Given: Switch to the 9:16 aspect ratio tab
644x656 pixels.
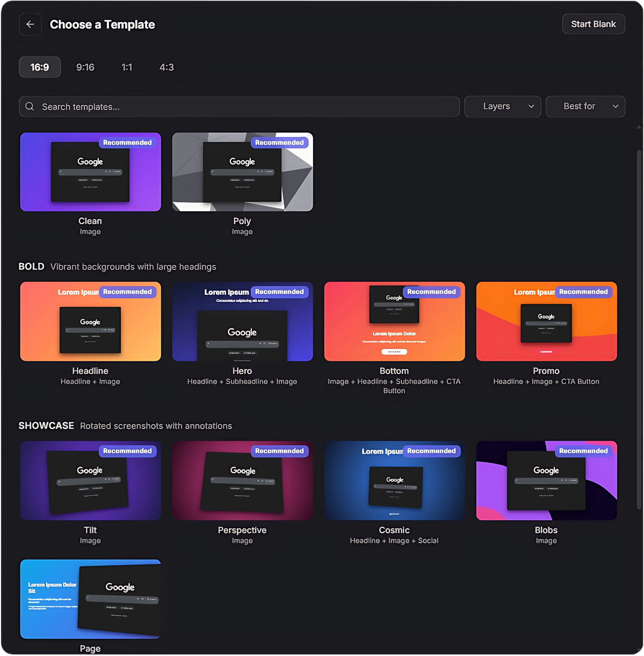Looking at the screenshot, I should [85, 67].
